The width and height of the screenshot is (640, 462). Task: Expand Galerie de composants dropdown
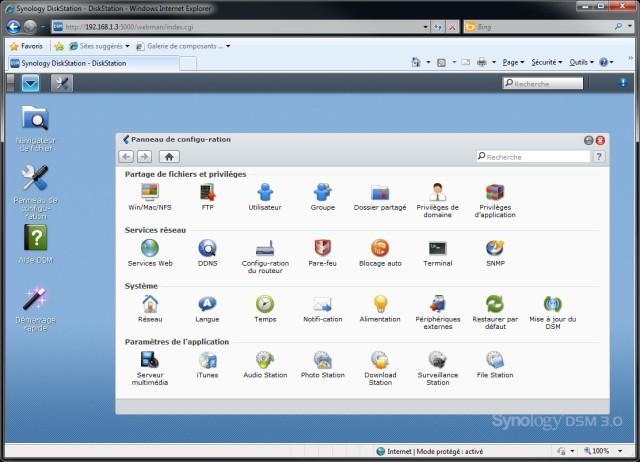[228, 46]
